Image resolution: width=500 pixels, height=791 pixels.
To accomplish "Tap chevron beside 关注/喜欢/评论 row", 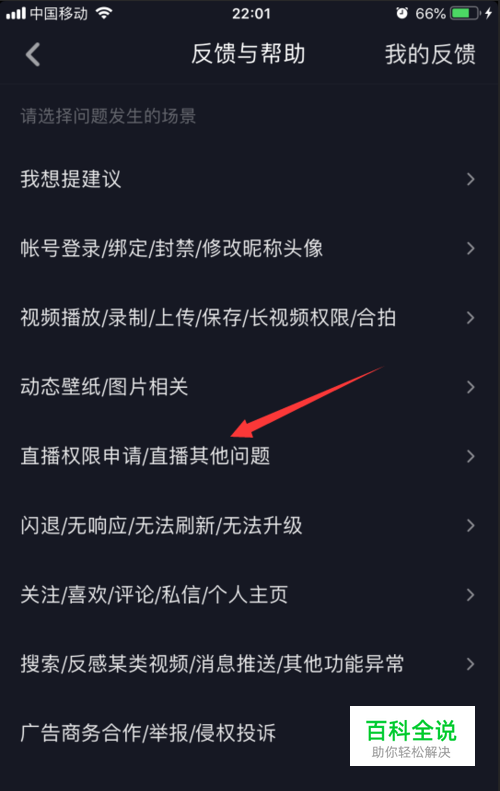I will [x=470, y=595].
